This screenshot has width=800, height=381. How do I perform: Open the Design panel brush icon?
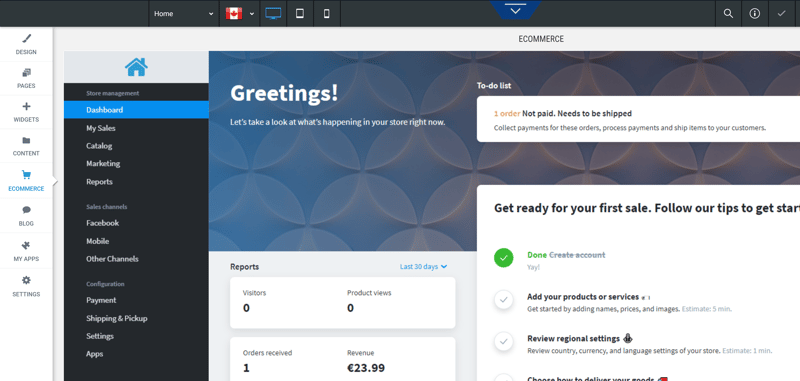coord(26,38)
